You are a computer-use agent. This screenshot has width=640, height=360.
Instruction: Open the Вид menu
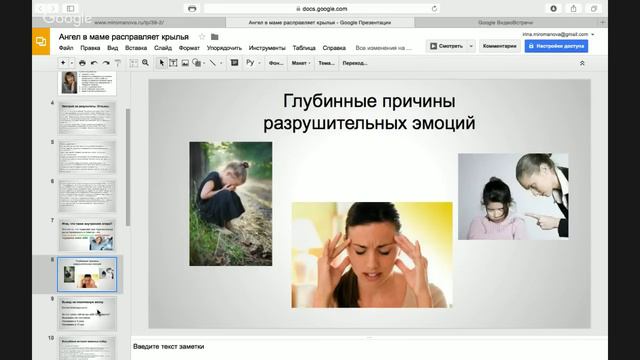[x=113, y=48]
